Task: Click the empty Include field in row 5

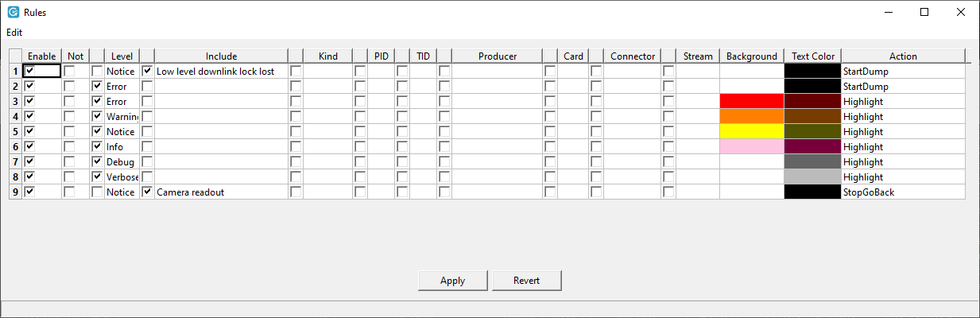Action: point(221,132)
